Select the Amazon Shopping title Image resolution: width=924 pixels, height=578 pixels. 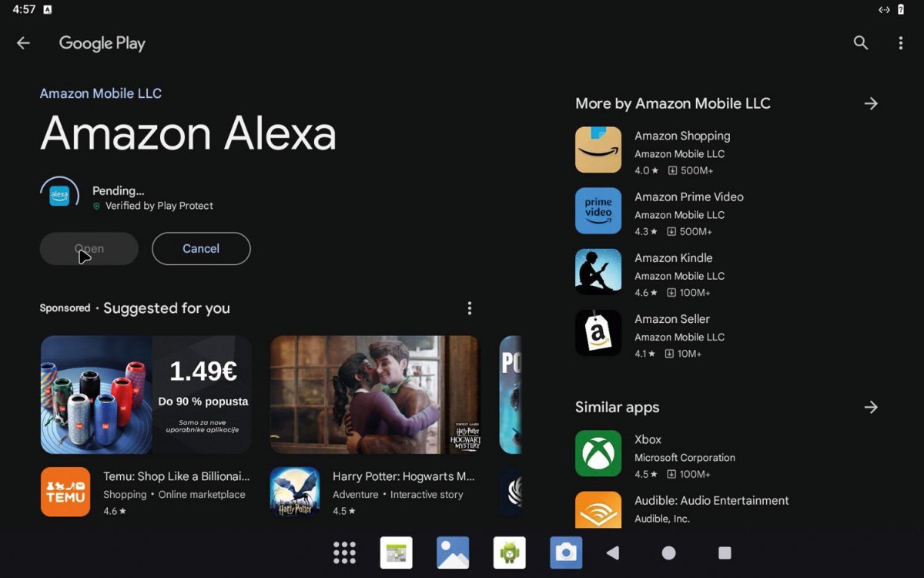pos(682,136)
